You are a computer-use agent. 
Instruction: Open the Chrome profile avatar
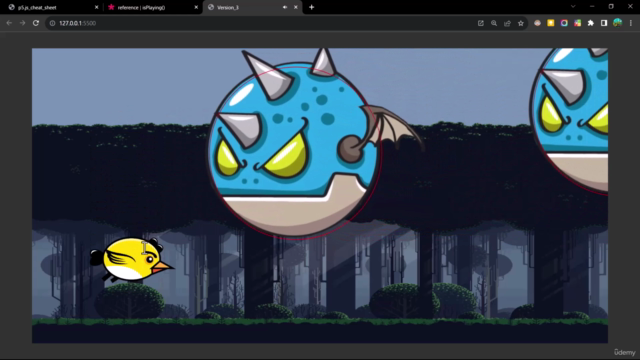click(x=618, y=23)
